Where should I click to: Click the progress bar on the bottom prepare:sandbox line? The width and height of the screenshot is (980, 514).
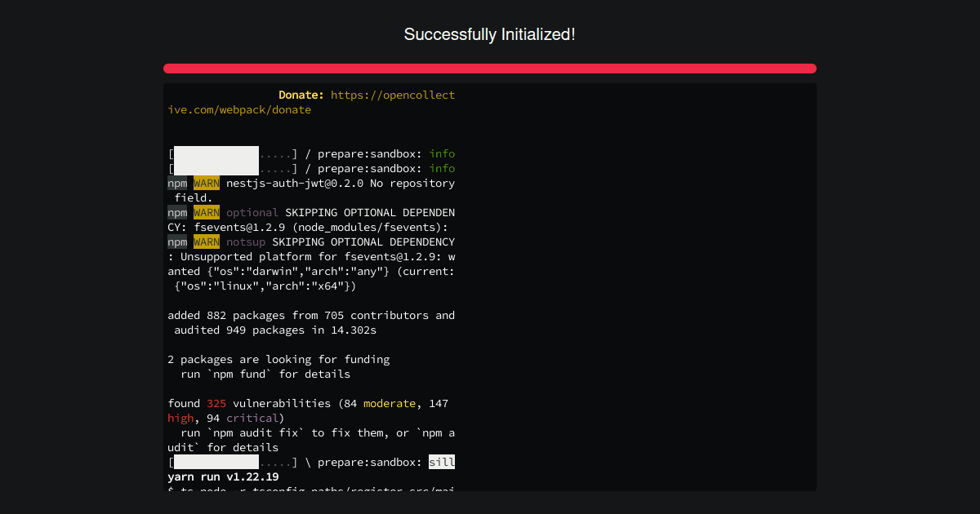(216, 462)
